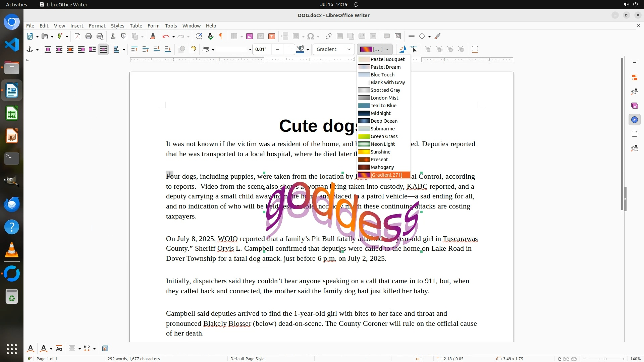
Task: Click the Clone Formatting paintbrush icon
Action: (x=153, y=37)
